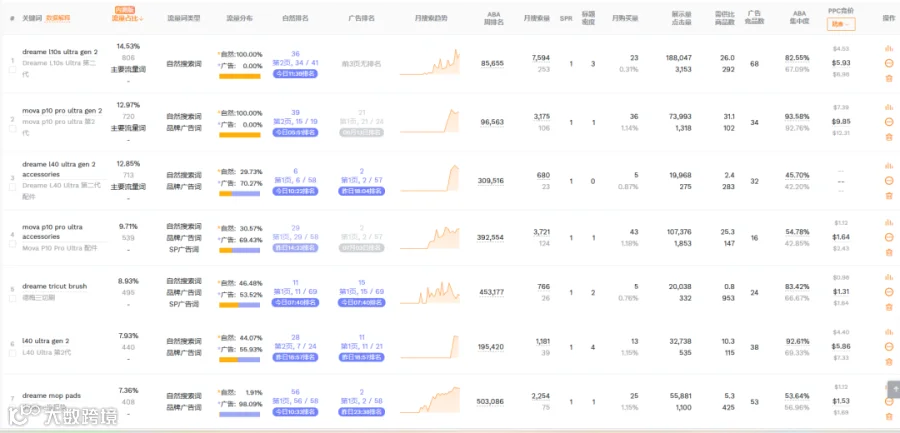The width and height of the screenshot is (900, 433).
Task: Click PPC bid value $1.31
Action: [841, 291]
